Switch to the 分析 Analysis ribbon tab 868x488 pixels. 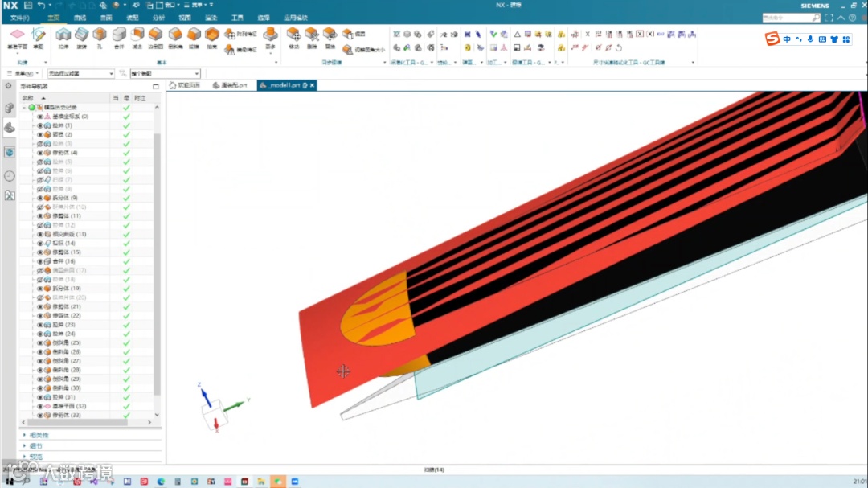point(158,18)
